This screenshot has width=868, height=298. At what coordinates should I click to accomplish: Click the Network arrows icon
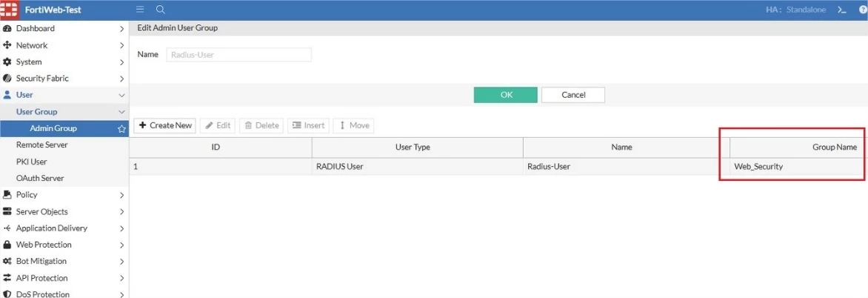click(7, 45)
